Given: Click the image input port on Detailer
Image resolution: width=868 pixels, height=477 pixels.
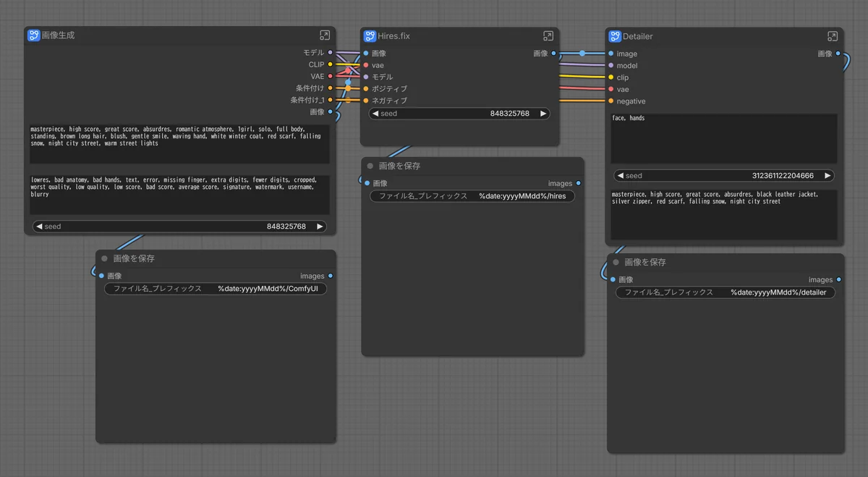Looking at the screenshot, I should (611, 54).
